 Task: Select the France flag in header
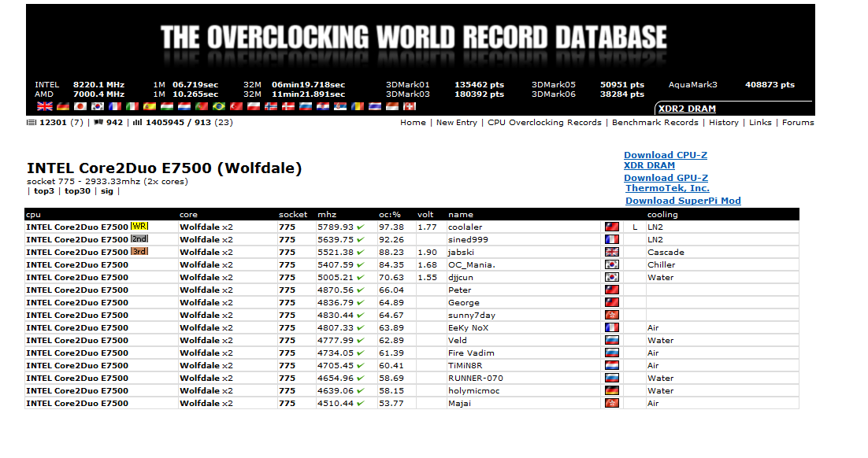(115, 106)
